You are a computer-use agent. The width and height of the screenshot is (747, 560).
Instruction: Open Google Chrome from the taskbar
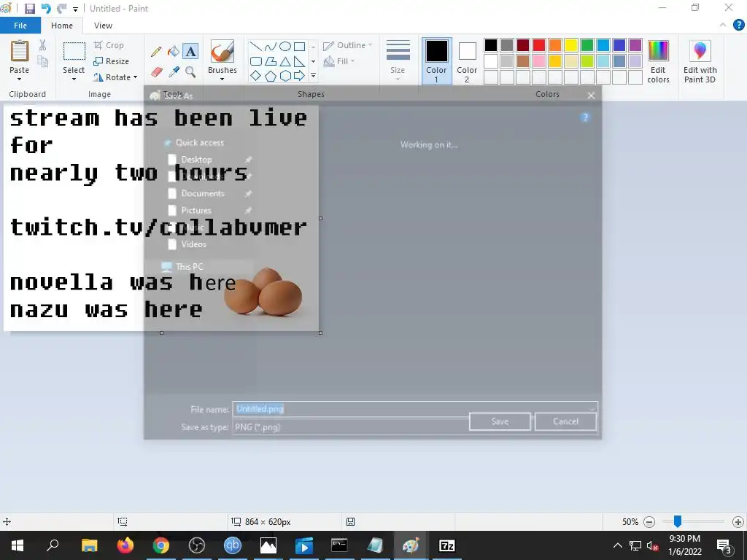[161, 545]
